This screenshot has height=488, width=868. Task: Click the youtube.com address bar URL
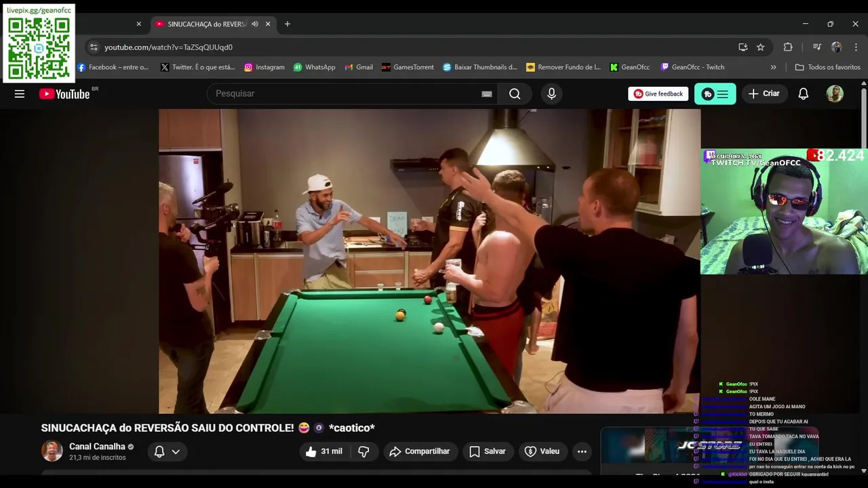click(168, 47)
